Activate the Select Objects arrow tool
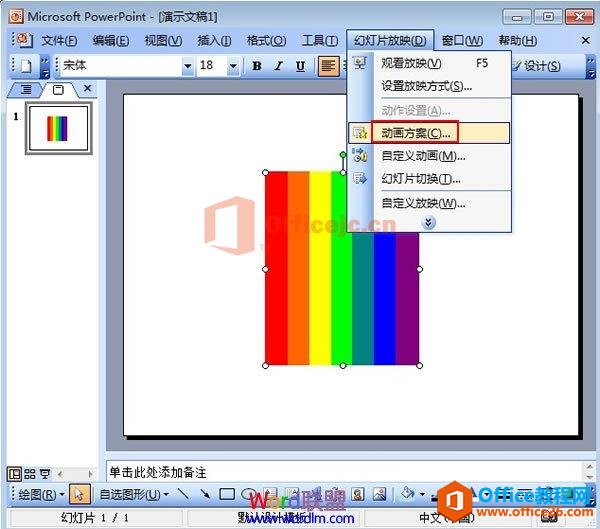The image size is (600, 529). 80,494
